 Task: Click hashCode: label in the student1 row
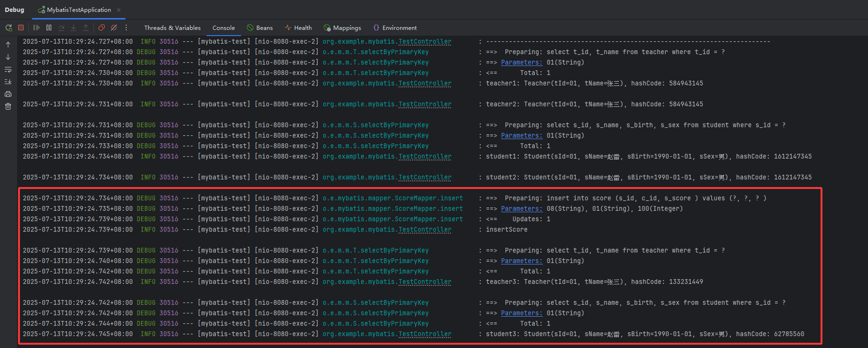[753, 156]
